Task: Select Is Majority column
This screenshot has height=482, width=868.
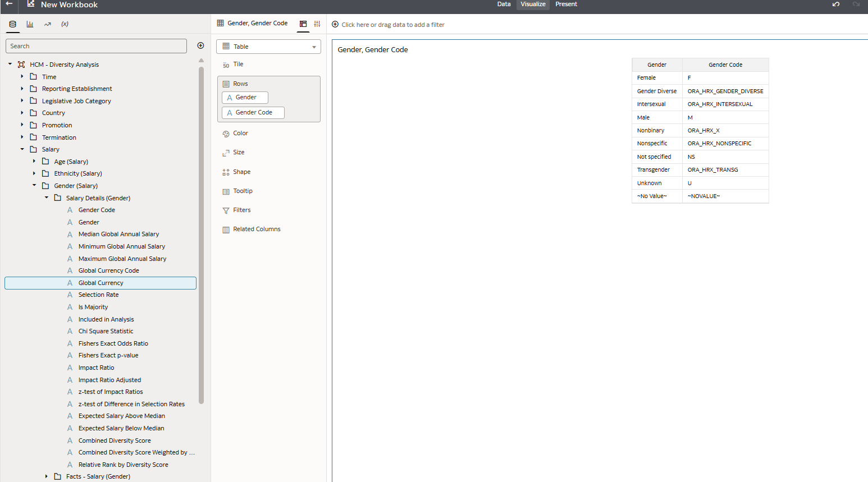Action: coord(93,307)
